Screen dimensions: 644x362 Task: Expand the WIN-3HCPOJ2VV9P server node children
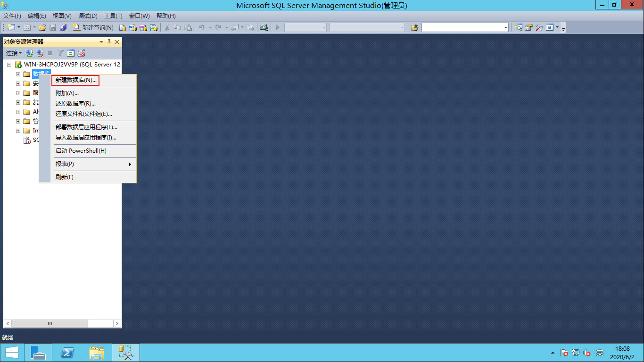pyautogui.click(x=8, y=65)
